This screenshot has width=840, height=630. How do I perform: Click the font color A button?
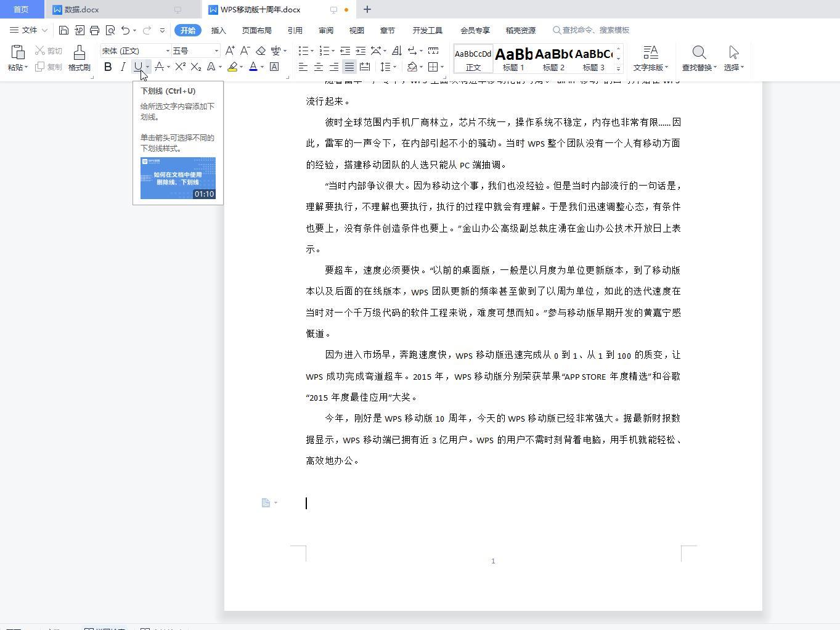253,67
